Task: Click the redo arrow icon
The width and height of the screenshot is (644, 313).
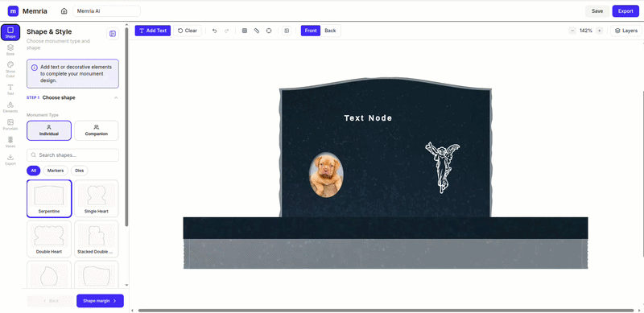Action: (x=226, y=31)
